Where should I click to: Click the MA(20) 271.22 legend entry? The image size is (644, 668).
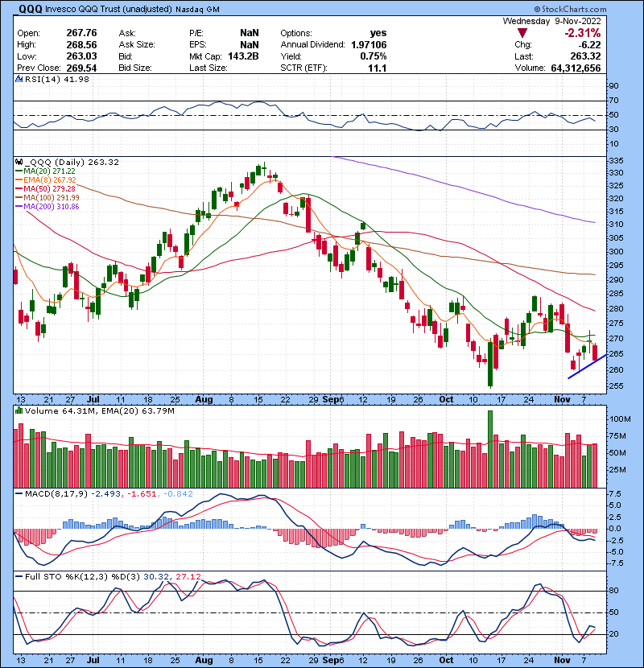click(x=45, y=171)
